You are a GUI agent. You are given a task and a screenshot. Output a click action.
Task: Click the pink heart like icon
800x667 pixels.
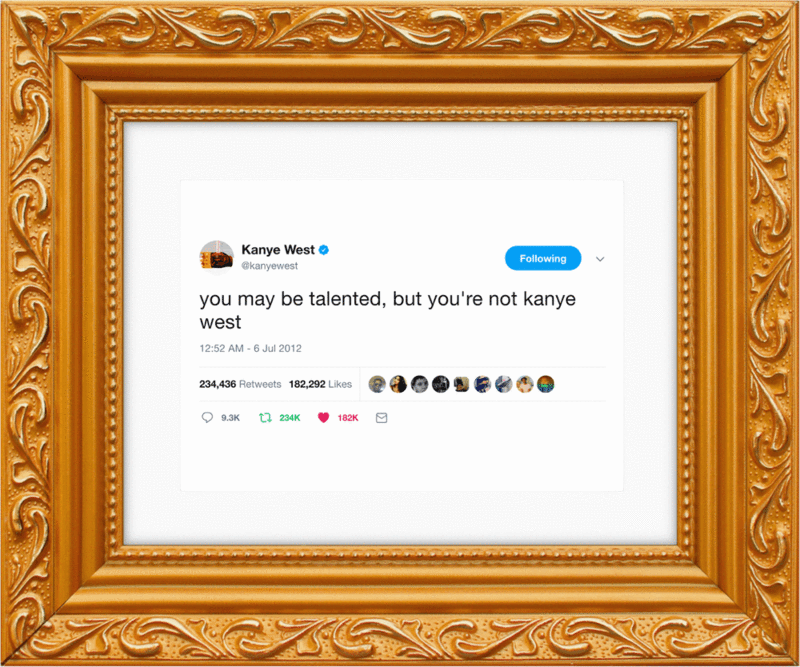(x=323, y=417)
